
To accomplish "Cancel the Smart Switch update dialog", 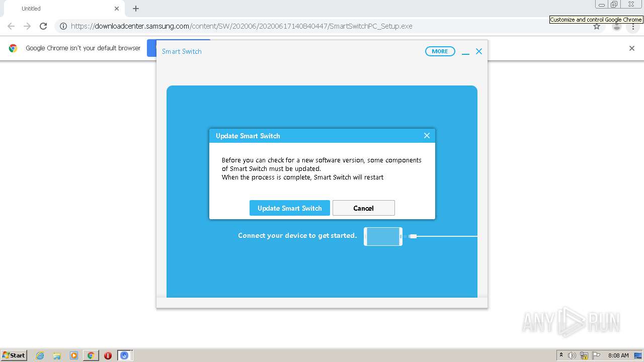I will pyautogui.click(x=363, y=208).
